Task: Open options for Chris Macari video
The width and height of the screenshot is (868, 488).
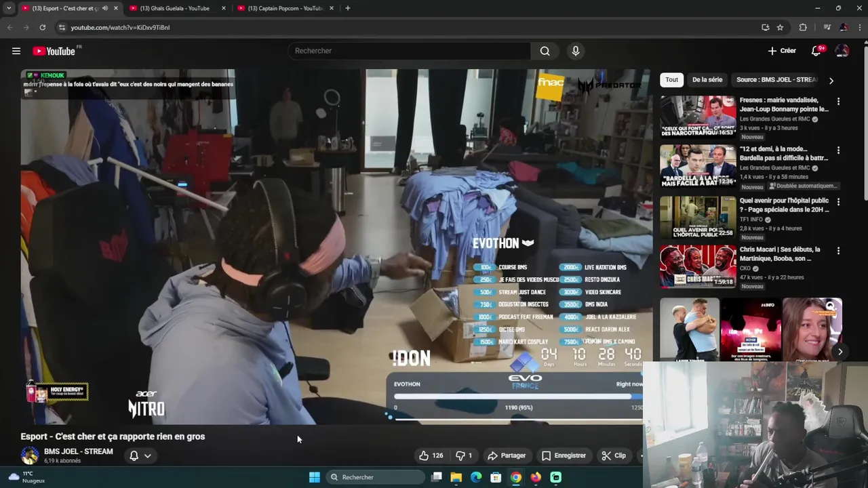Action: tap(838, 250)
